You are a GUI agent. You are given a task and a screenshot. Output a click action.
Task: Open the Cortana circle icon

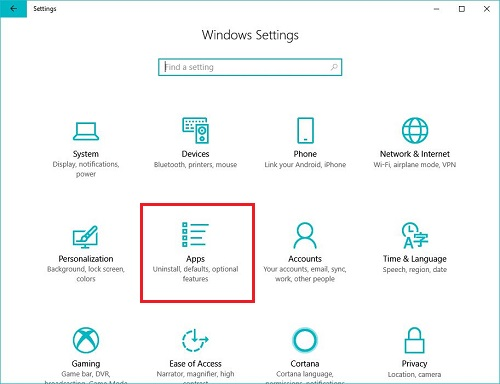click(x=305, y=340)
